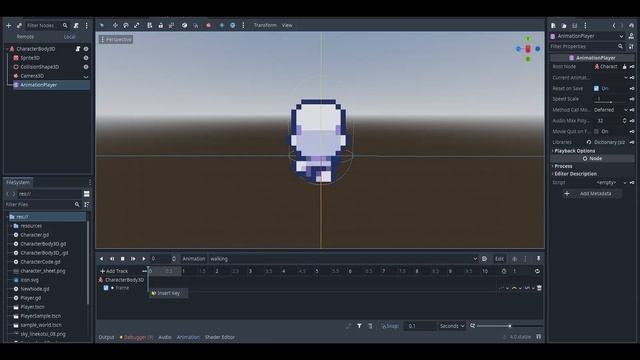This screenshot has height=360, width=640.
Task: Open the walking animation dropdown
Action: click(343, 259)
